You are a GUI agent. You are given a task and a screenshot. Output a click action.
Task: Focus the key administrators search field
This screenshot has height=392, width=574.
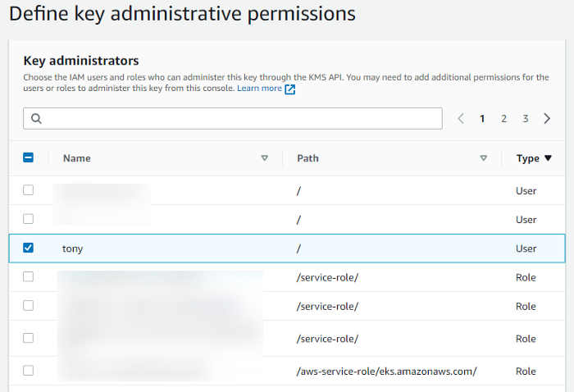[x=238, y=119]
